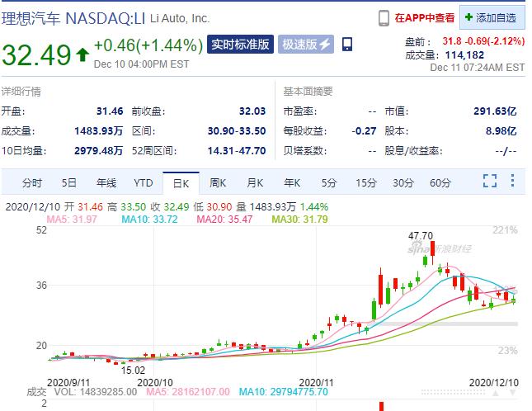The height and width of the screenshot is (411, 532).
Task: Switch to the 周K chart tab
Action: 218,183
